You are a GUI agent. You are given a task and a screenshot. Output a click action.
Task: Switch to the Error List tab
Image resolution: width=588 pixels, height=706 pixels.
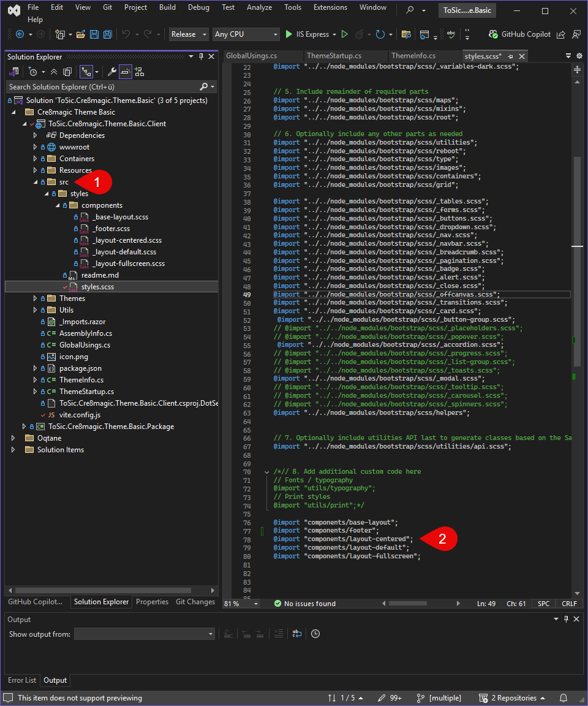tap(21, 680)
